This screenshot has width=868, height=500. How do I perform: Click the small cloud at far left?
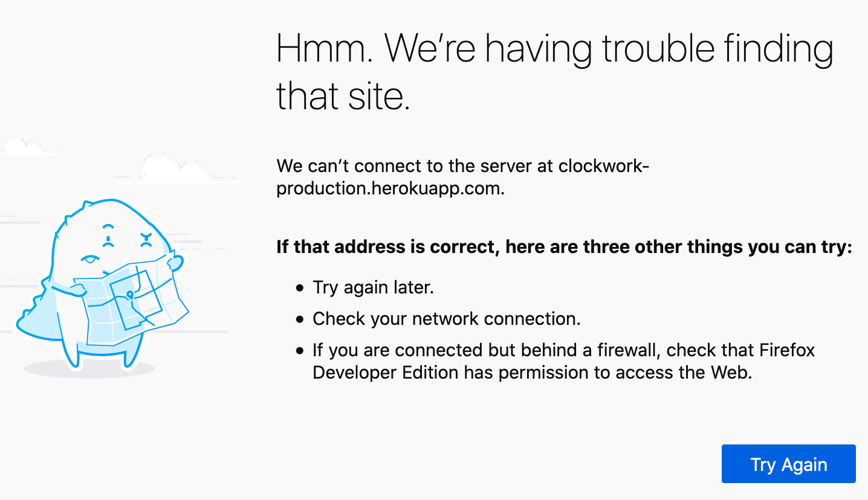coord(24,147)
